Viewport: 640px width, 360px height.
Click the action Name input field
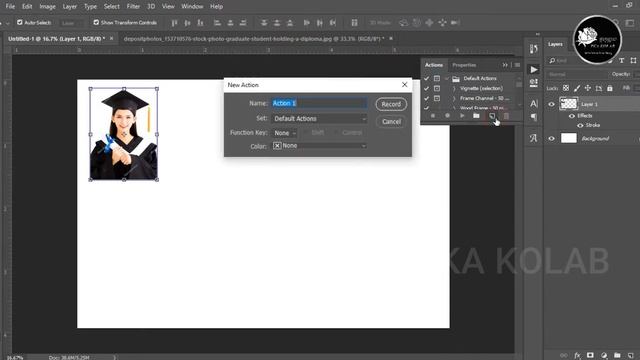319,103
